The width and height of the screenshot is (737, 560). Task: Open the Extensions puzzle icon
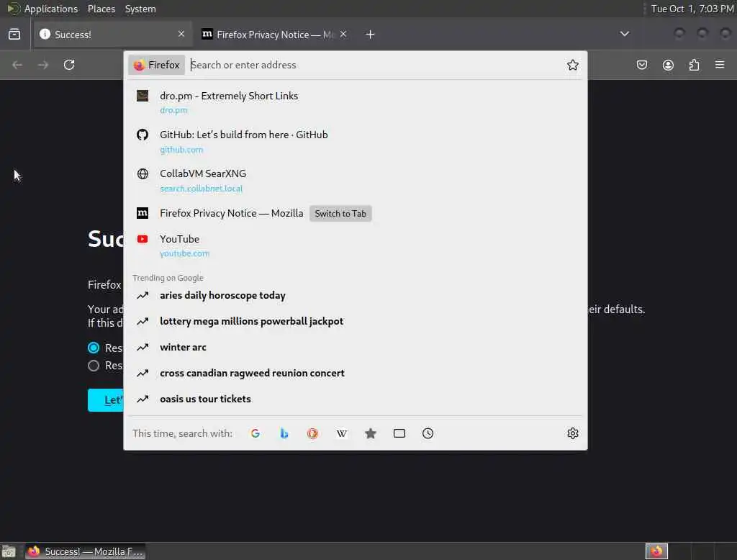click(x=695, y=65)
